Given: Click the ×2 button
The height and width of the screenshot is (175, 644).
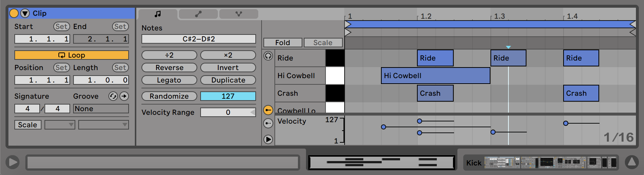Looking at the screenshot, I should pyautogui.click(x=228, y=55).
